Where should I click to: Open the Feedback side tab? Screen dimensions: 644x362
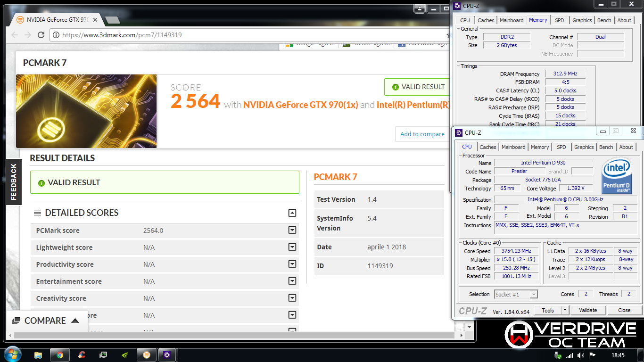click(x=14, y=181)
